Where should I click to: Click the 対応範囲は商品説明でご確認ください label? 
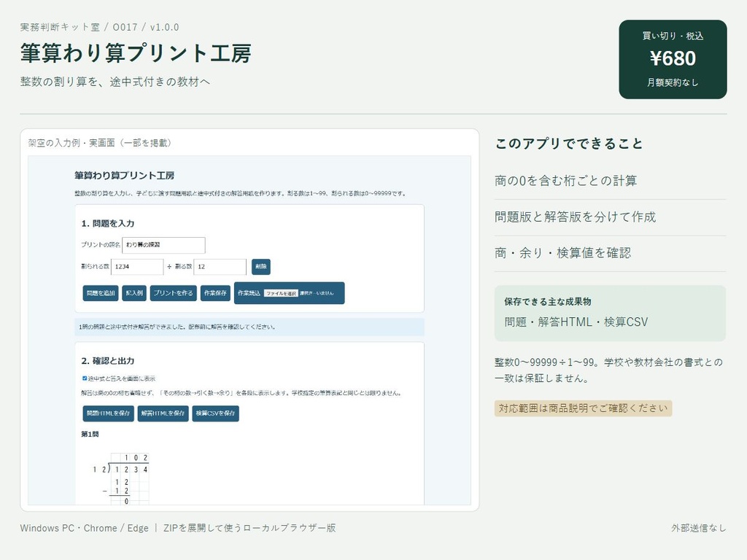pyautogui.click(x=583, y=408)
